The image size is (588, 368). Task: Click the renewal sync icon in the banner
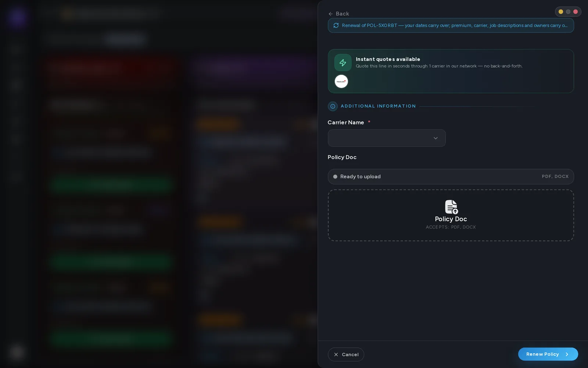(336, 25)
